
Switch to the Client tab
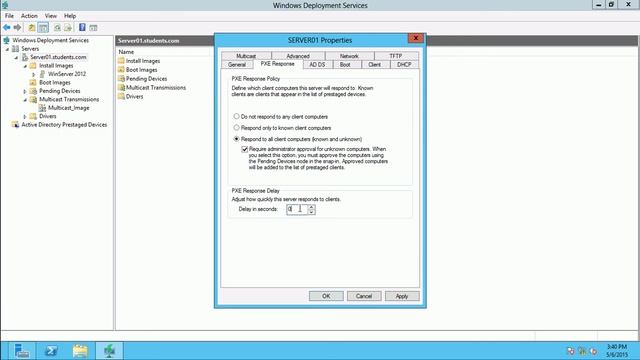(x=374, y=64)
